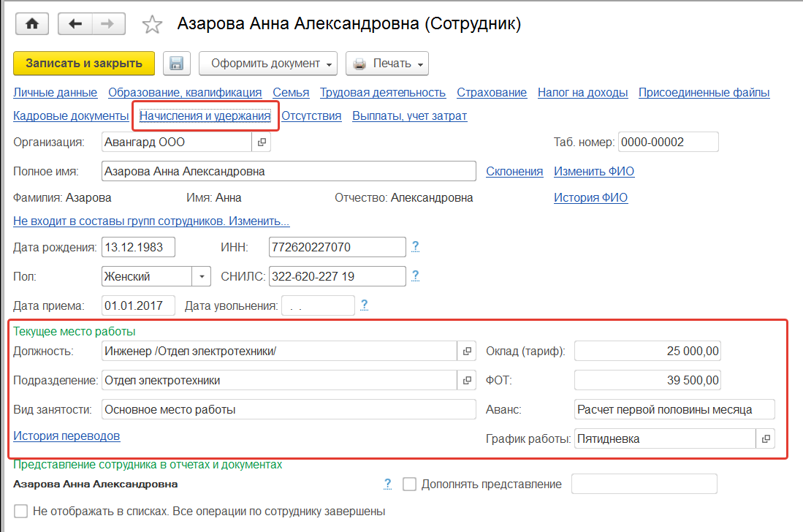Open the Организация field selection icon
The image size is (803, 532).
point(262,142)
